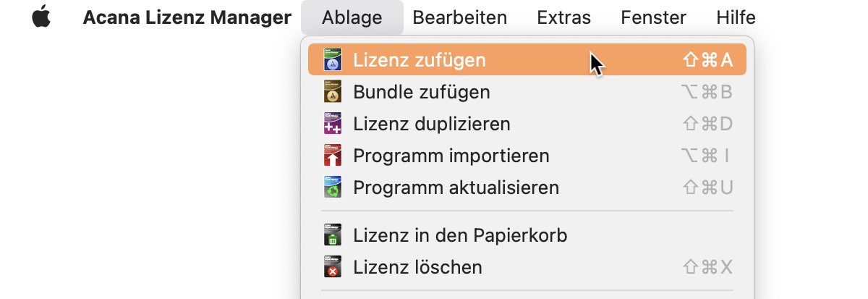Choose Lizenz zufügen from the menu
The height and width of the screenshot is (299, 868).
pos(527,60)
